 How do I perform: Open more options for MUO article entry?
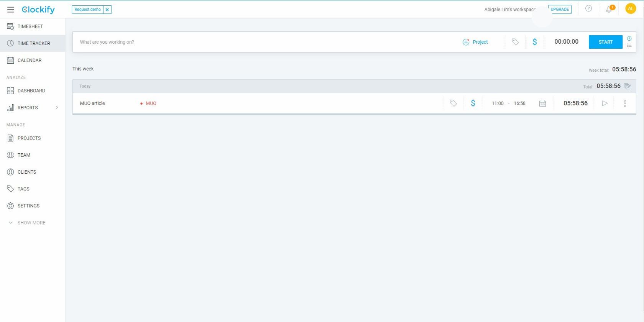(625, 103)
